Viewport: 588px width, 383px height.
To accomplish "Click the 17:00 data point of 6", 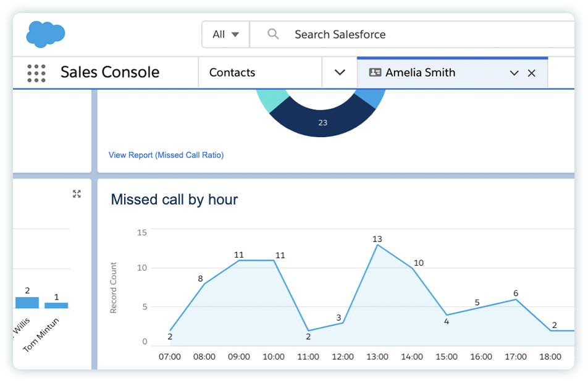I will point(516,300).
